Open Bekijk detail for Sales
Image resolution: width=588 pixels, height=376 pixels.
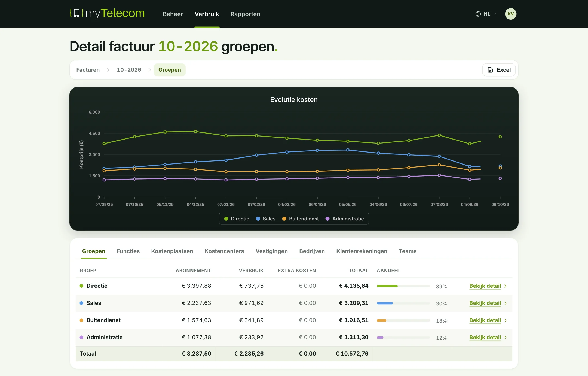click(485, 303)
